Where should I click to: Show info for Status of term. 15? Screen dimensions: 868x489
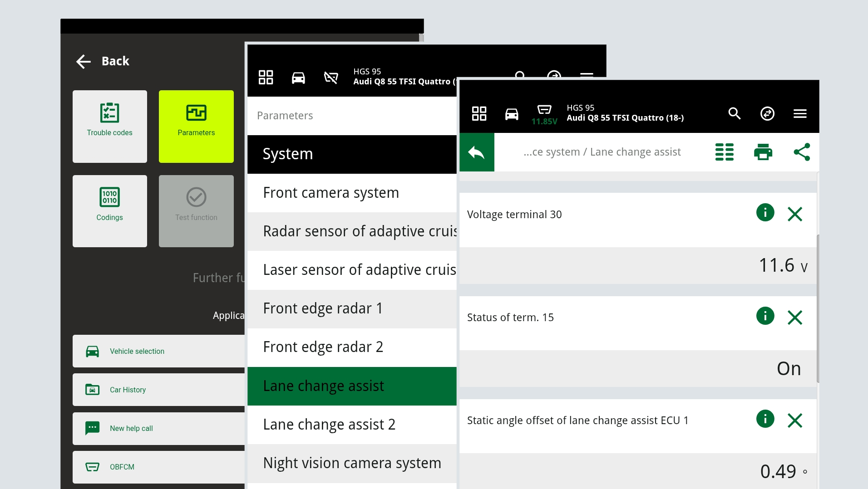765,316
